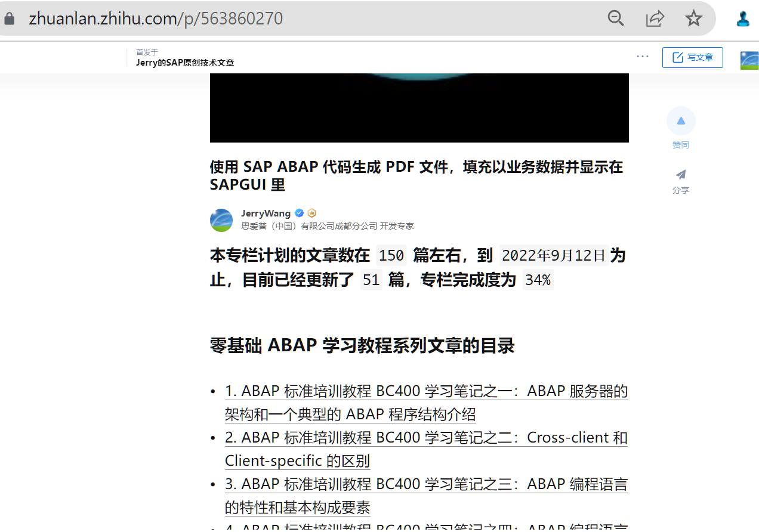The width and height of the screenshot is (759, 532).
Task: Open the Jerry的SAP原创技术文章 column link
Action: coord(185,63)
